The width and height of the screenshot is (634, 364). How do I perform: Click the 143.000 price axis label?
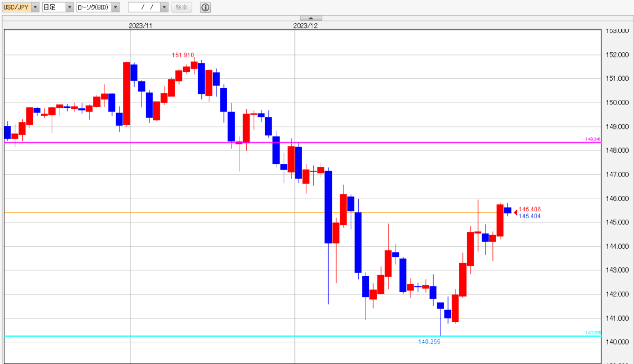[x=617, y=270]
